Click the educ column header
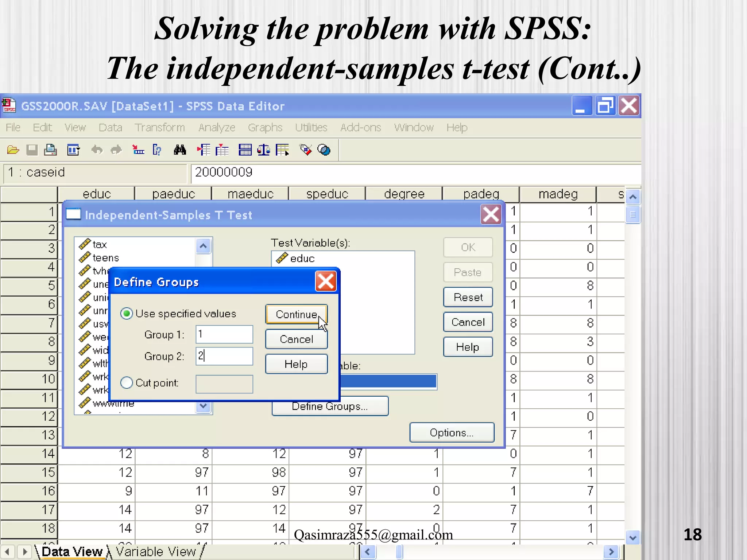Image resolution: width=747 pixels, height=560 pixels. pyautogui.click(x=96, y=194)
